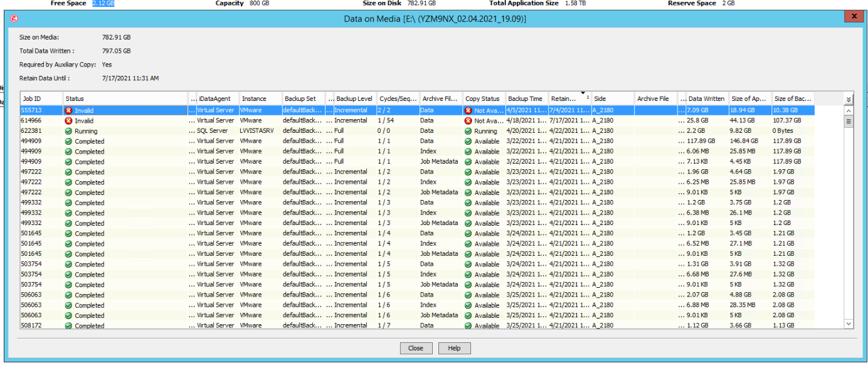Click the 797.05 GB Total Data Written value
This screenshot has width=868, height=368.
click(x=117, y=51)
